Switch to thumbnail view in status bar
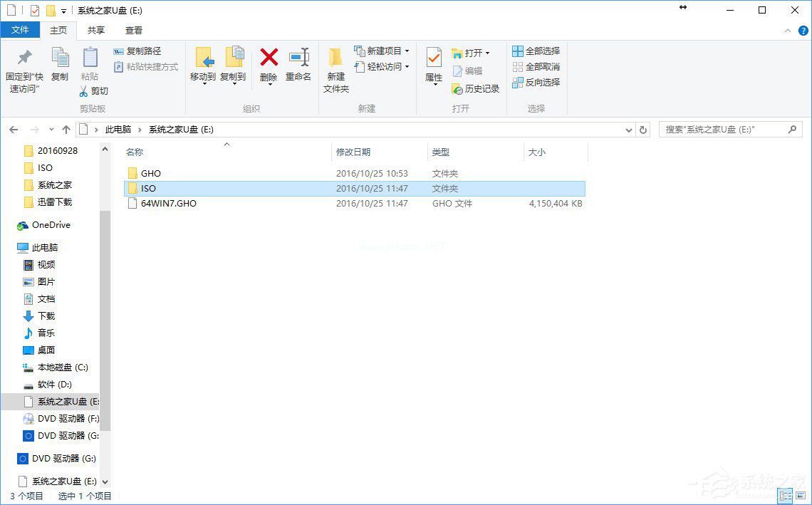812x505 pixels. pos(801,496)
